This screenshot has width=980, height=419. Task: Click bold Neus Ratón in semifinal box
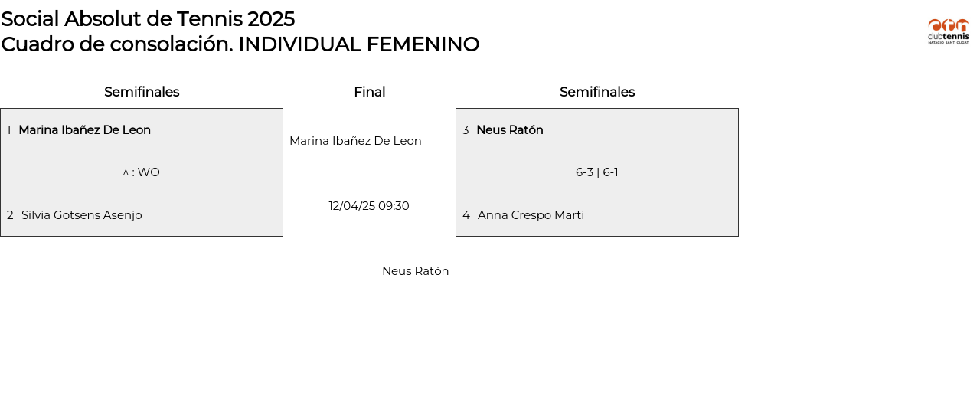tap(510, 130)
